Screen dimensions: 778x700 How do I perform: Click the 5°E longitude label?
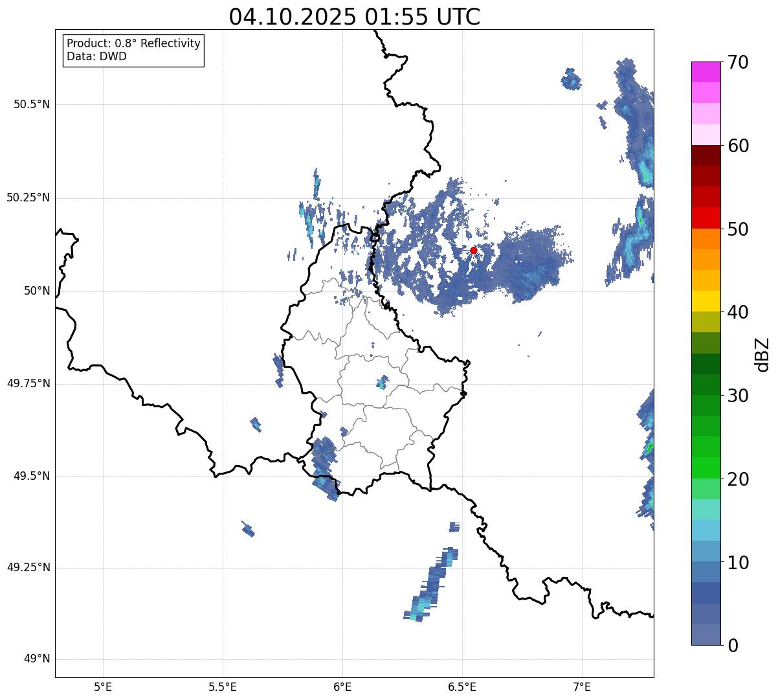(103, 687)
